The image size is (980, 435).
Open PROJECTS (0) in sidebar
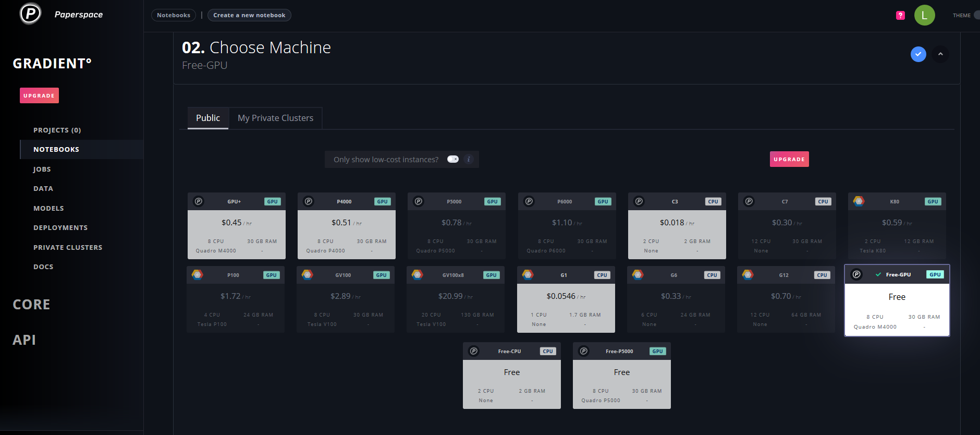[57, 130]
